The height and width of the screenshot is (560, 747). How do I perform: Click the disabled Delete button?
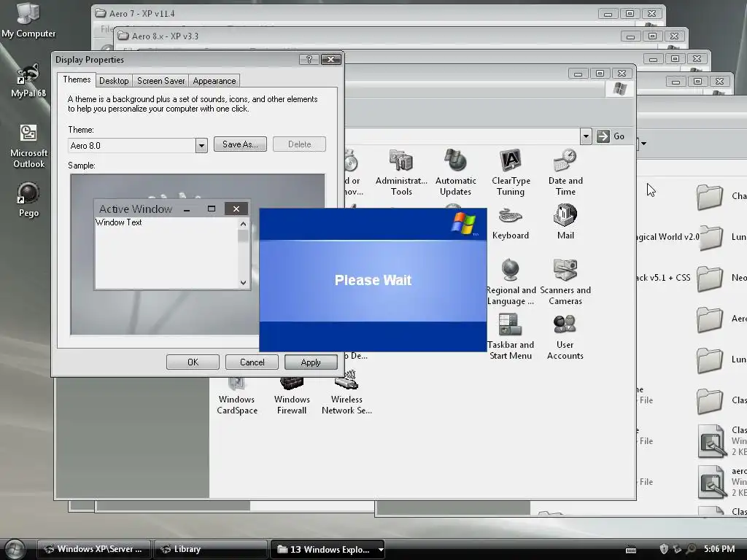[299, 144]
